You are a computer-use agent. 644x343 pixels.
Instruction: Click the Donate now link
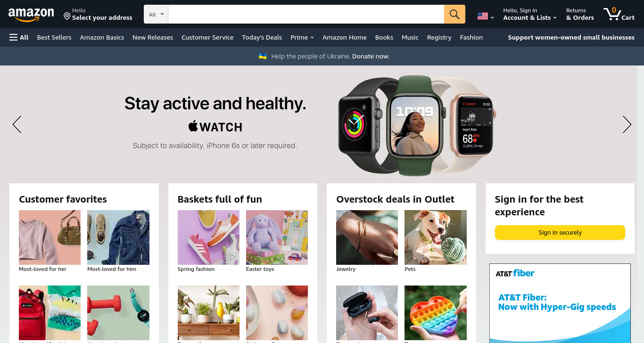371,56
